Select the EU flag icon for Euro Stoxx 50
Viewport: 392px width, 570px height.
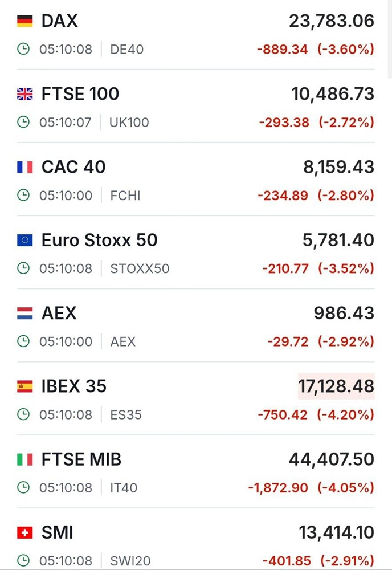pyautogui.click(x=24, y=241)
